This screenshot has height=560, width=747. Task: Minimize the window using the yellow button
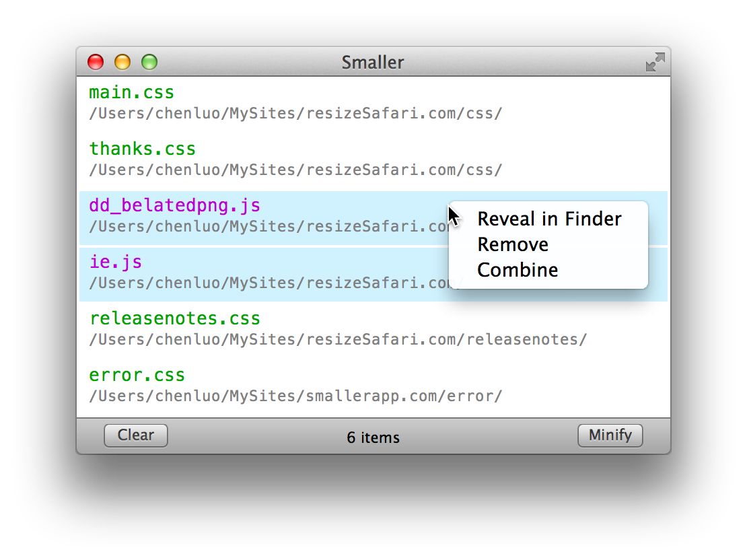point(122,62)
